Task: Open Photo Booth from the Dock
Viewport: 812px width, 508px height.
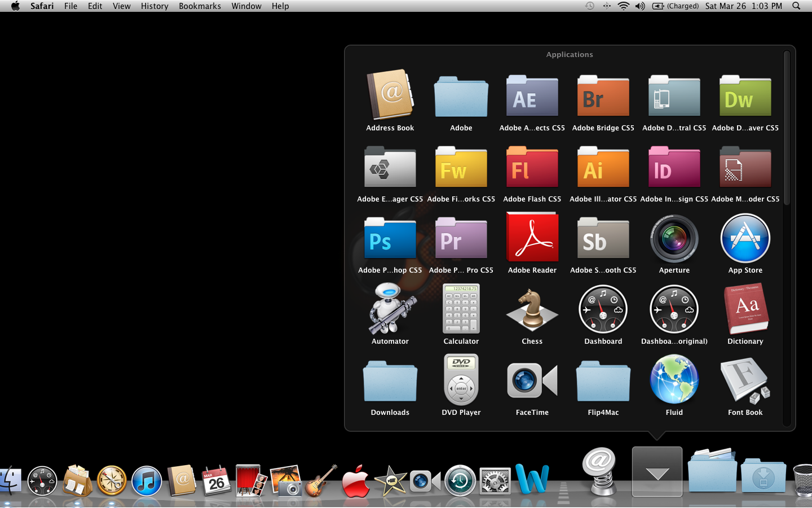Action: click(251, 480)
